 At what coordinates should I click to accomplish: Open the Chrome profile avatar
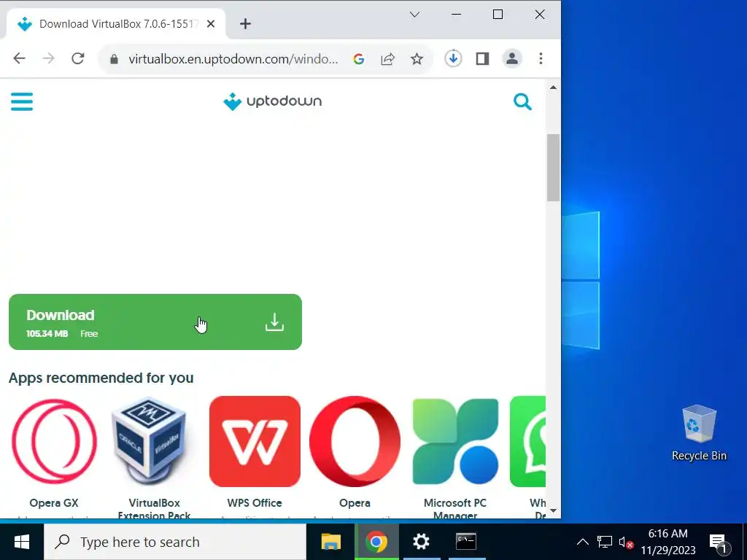click(512, 58)
